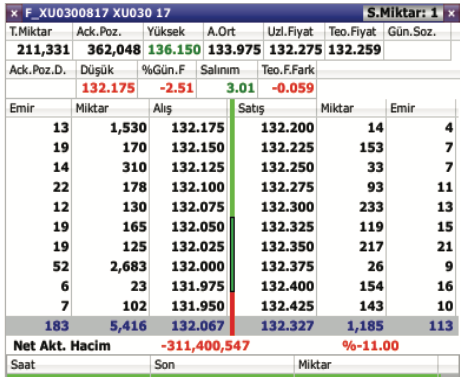Screen dimensions: 467x385
Task: Select bid price 132.075
Action: click(x=198, y=207)
